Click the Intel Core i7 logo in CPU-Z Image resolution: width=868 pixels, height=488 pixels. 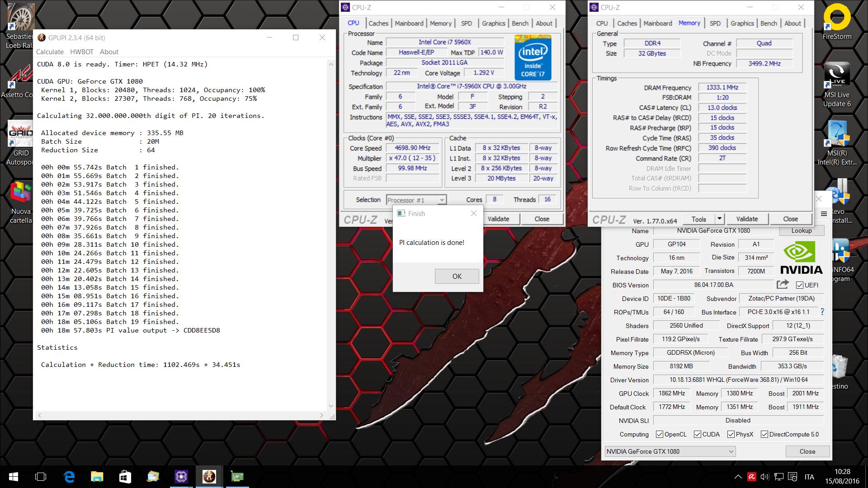point(533,57)
